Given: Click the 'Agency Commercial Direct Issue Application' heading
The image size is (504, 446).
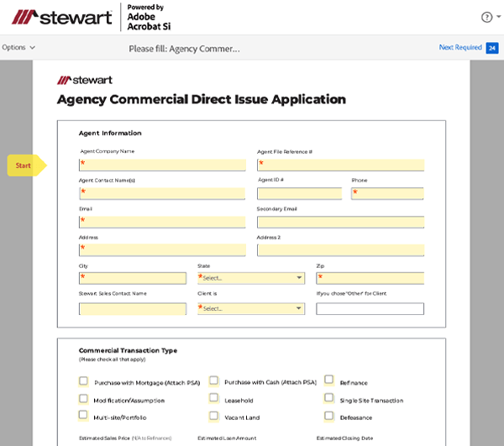Looking at the screenshot, I should coord(202,100).
